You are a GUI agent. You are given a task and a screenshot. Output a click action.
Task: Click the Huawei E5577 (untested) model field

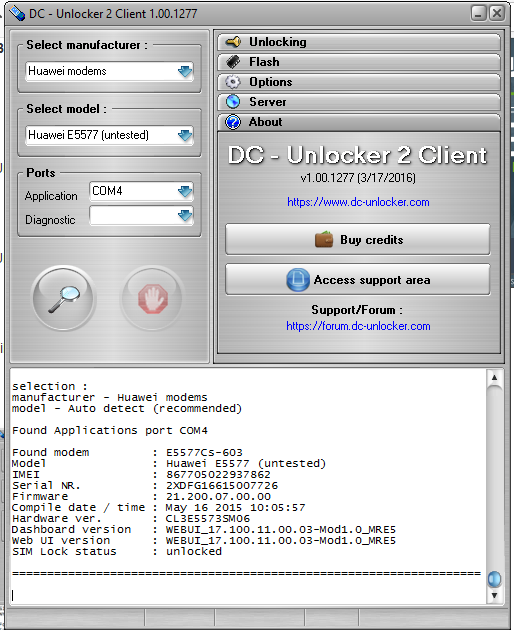[109, 135]
